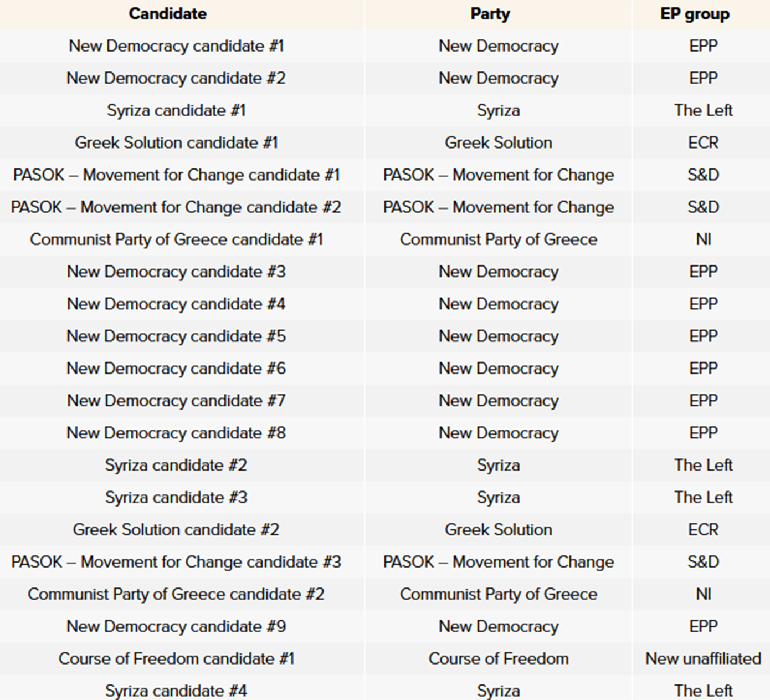Viewport: 770px width, 700px height.
Task: Click the Party column header
Action: pos(490,14)
